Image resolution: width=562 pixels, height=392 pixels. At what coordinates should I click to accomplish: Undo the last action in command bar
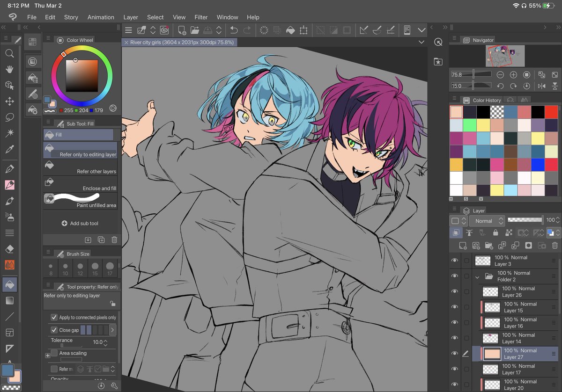tap(234, 30)
